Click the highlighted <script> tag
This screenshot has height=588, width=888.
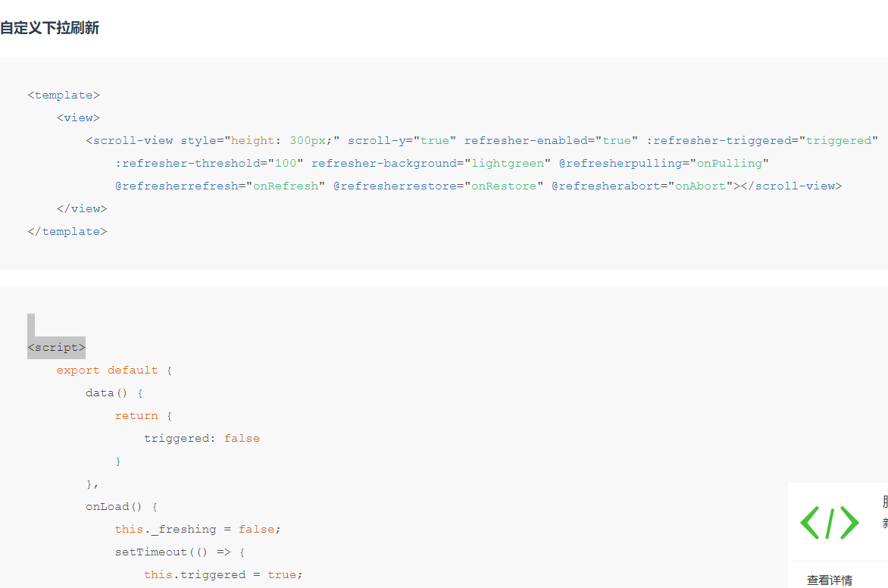point(57,348)
